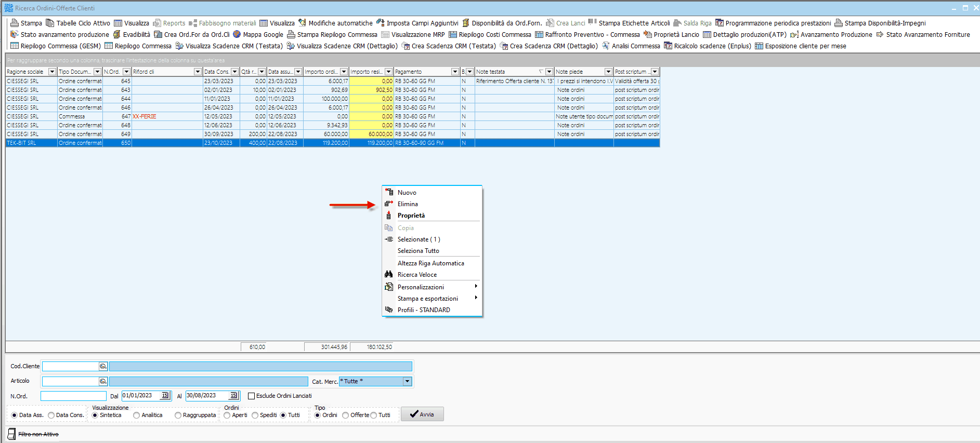The height and width of the screenshot is (443, 980).
Task: Click Crea Scadenza CRM (Dettaglio) icon
Action: 504,46
